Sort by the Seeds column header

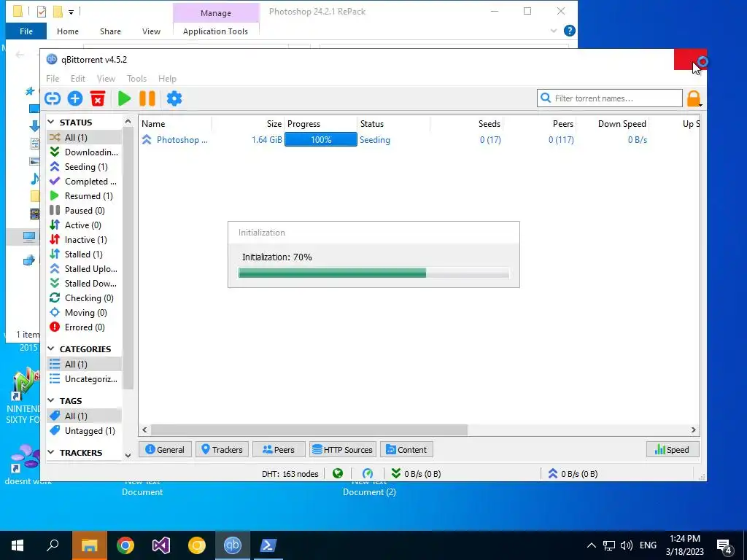pyautogui.click(x=466, y=124)
